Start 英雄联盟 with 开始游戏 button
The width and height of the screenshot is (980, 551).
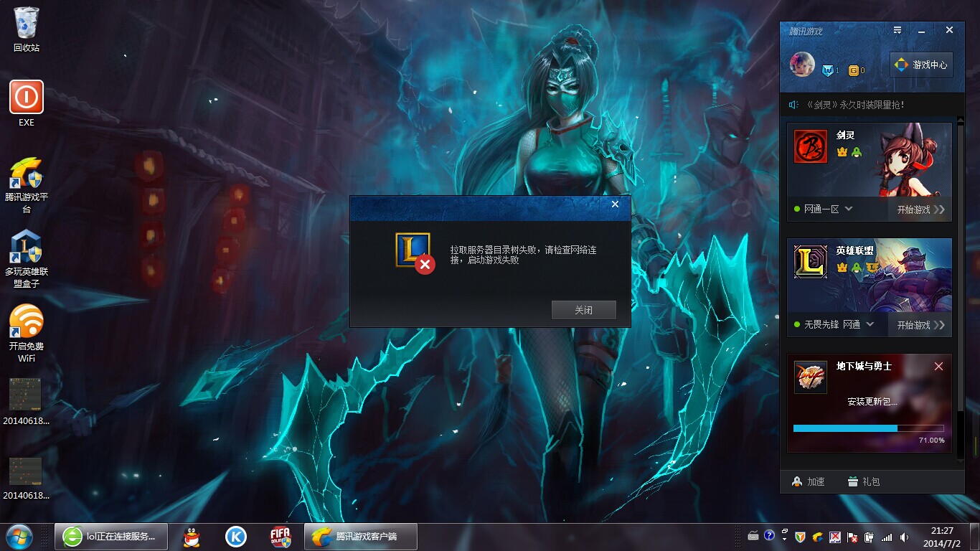(x=920, y=325)
